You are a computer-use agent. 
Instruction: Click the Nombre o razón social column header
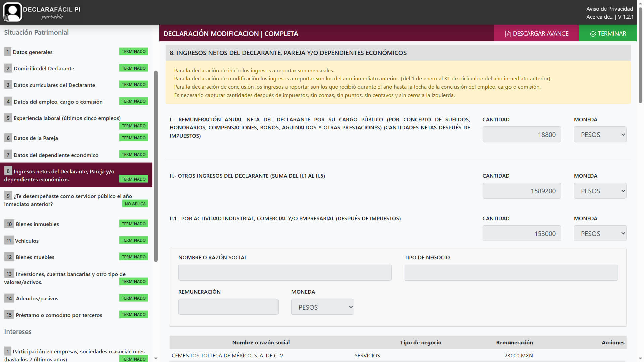pos(261,342)
